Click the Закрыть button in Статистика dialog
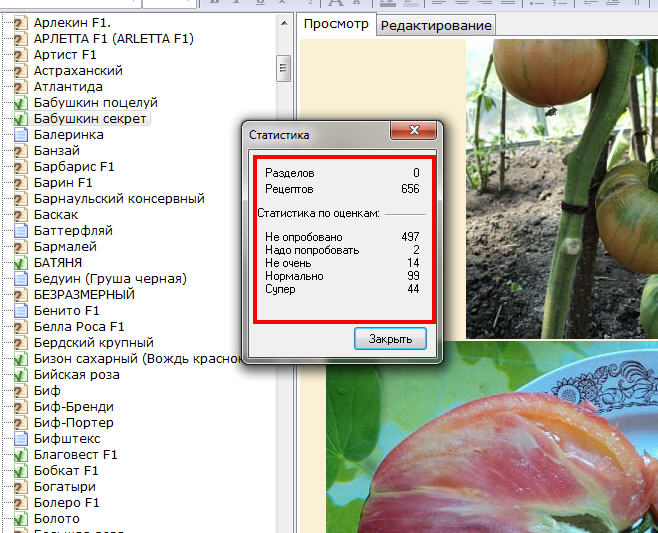The width and height of the screenshot is (658, 533). pyautogui.click(x=390, y=339)
